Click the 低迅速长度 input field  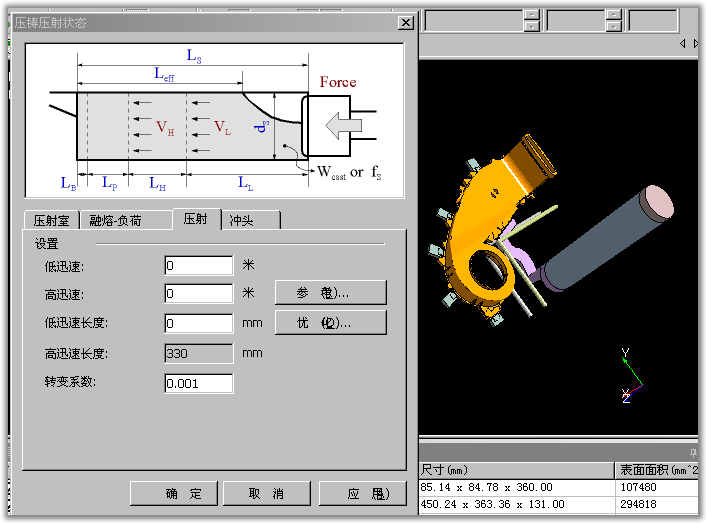(x=199, y=324)
